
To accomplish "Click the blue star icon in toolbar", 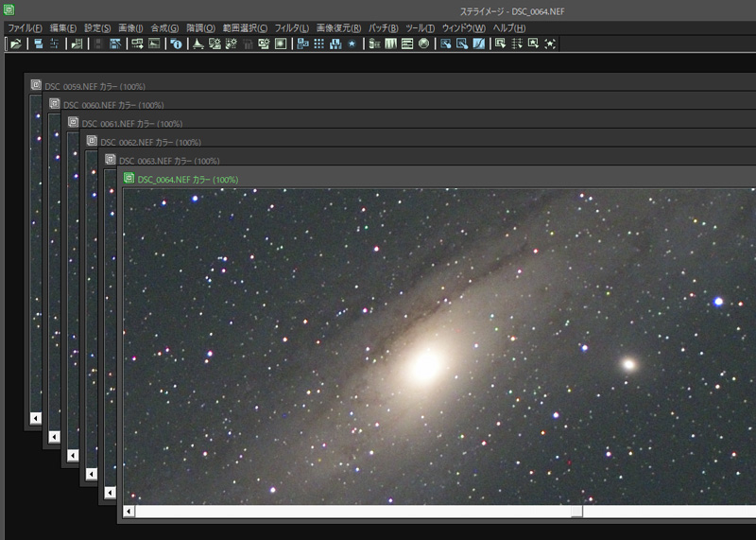I will (352, 44).
